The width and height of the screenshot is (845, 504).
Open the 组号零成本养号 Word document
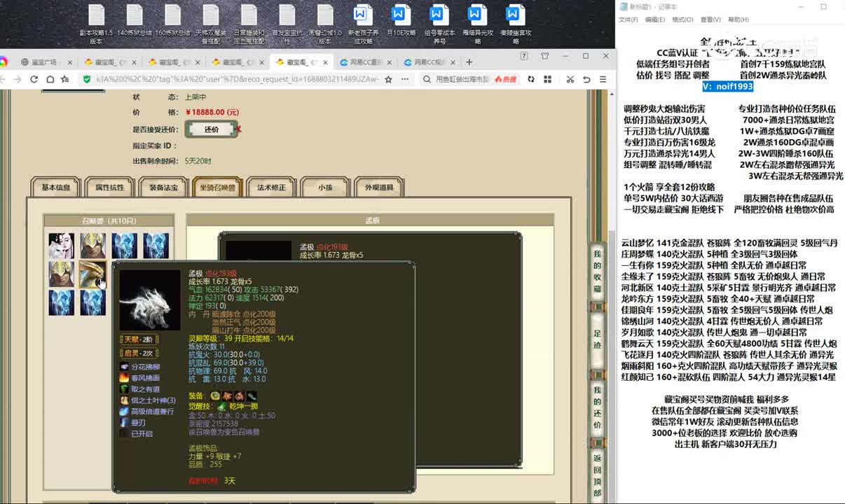439,23
